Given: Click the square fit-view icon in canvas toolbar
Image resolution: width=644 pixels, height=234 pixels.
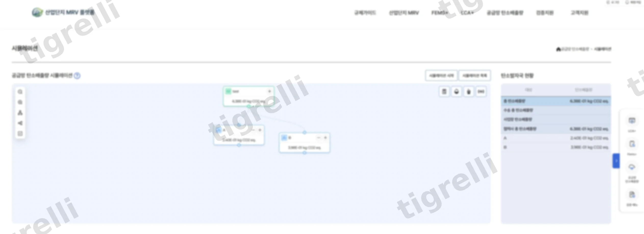Looking at the screenshot, I should (x=20, y=134).
